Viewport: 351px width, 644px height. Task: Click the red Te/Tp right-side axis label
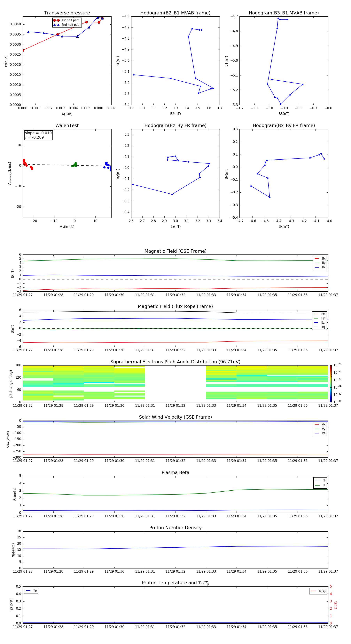[x=336, y=605]
